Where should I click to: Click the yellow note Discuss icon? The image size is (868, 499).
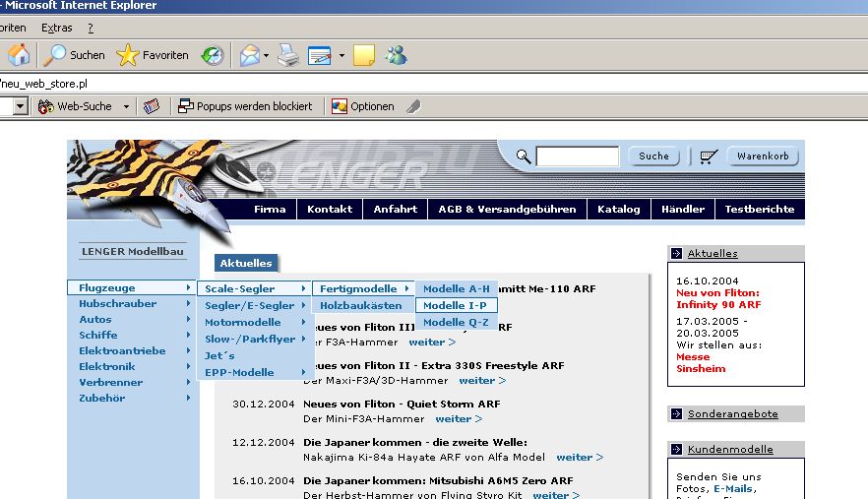pos(364,55)
